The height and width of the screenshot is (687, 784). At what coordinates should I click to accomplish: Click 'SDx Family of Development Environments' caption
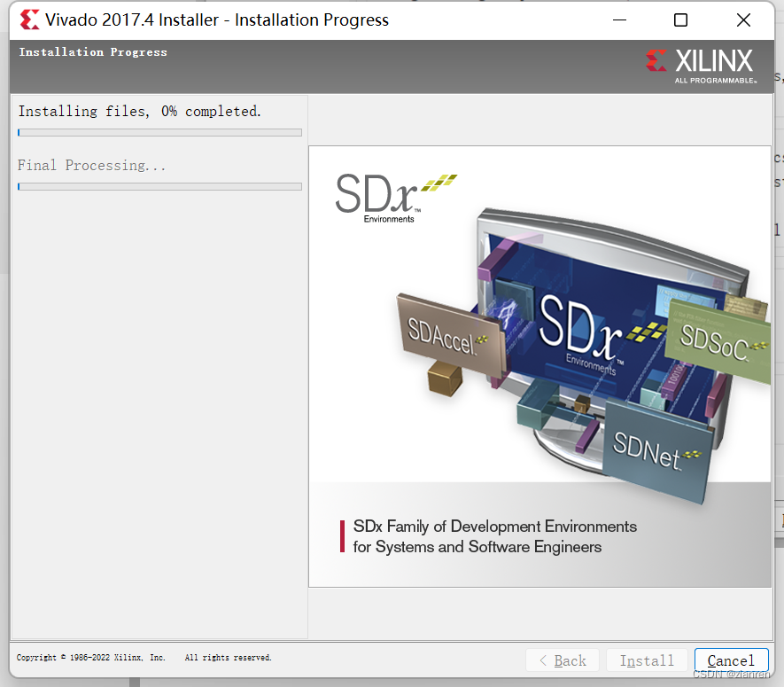(495, 527)
